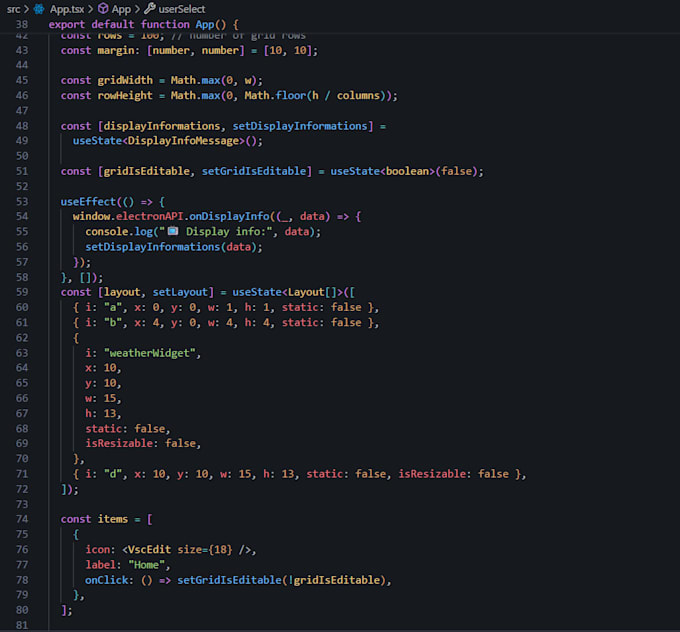680x632 pixels.
Task: Click 'Math.floor' call on line 46
Action: click(x=275, y=96)
